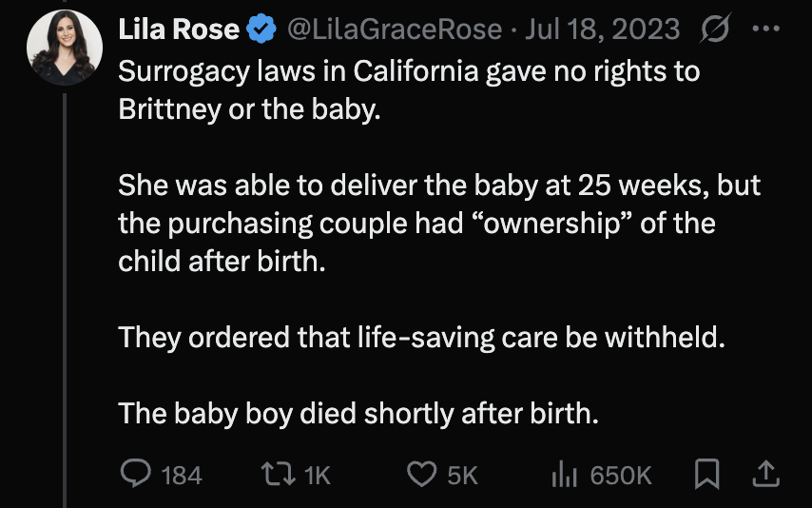Click the 5K likes count

click(x=462, y=475)
